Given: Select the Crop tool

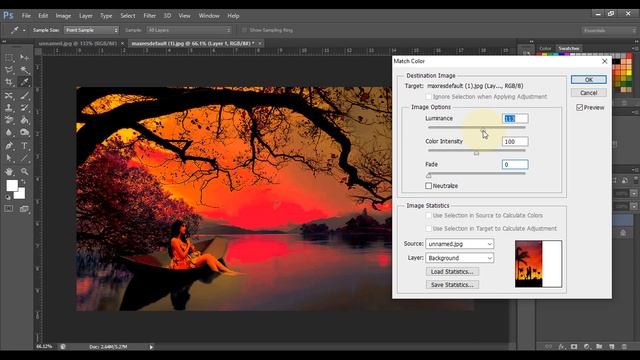Looking at the screenshot, I should click(x=9, y=82).
